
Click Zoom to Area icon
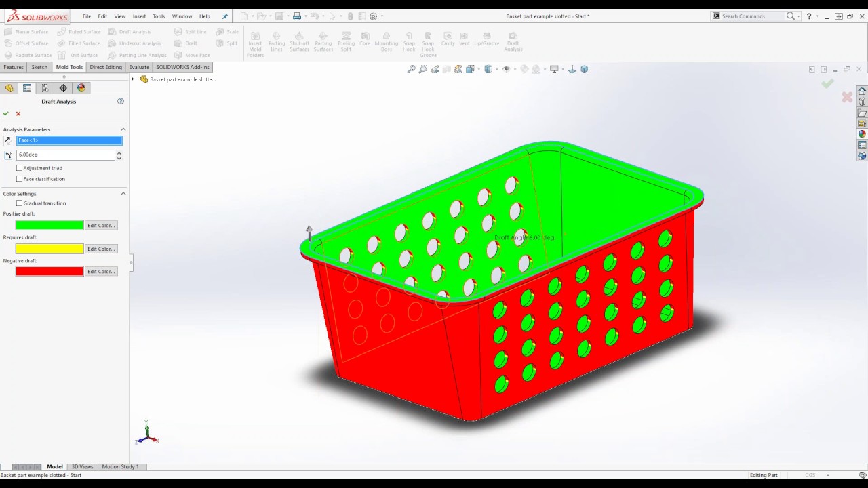point(423,69)
